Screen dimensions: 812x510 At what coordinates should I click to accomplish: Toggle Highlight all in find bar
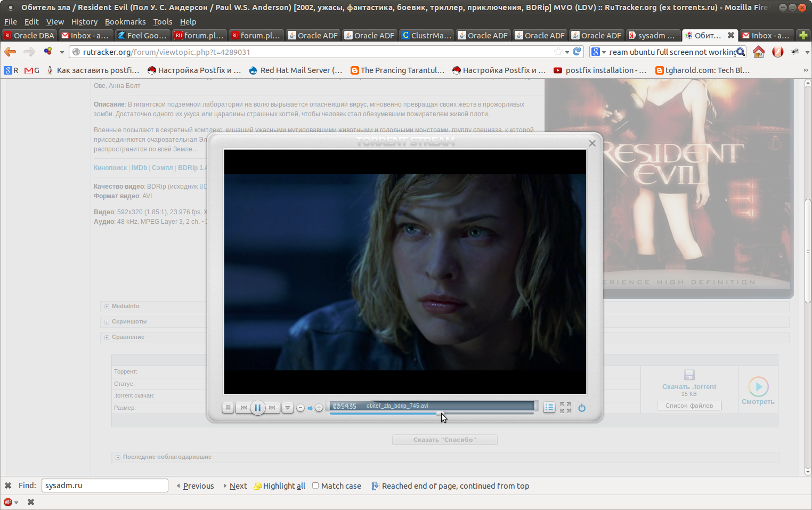pyautogui.click(x=280, y=485)
